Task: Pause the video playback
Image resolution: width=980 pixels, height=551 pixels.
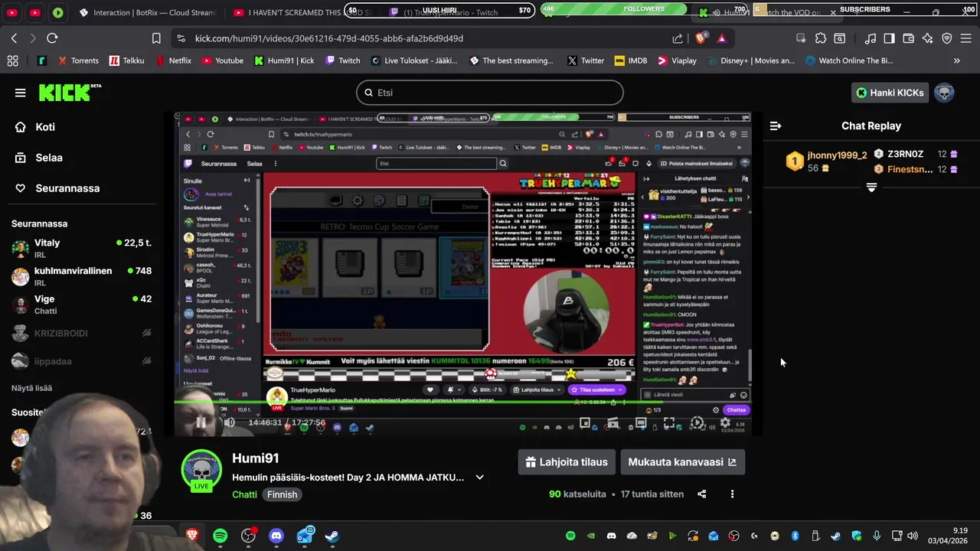Action: pyautogui.click(x=201, y=422)
